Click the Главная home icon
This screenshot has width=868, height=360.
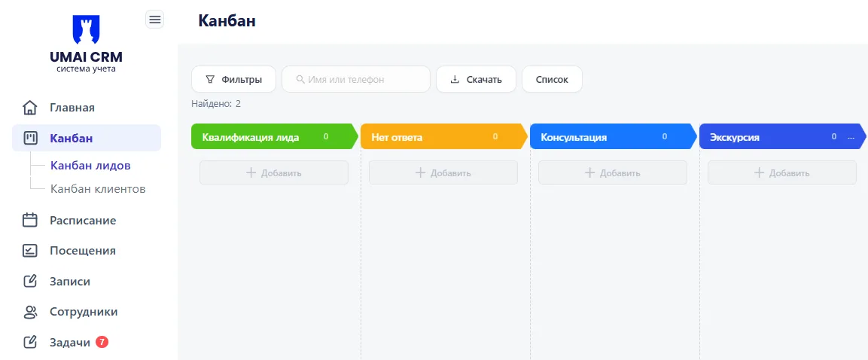click(x=30, y=108)
